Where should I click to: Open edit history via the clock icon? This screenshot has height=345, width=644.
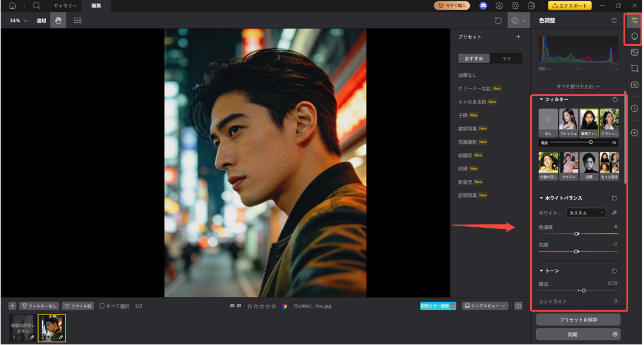click(634, 108)
